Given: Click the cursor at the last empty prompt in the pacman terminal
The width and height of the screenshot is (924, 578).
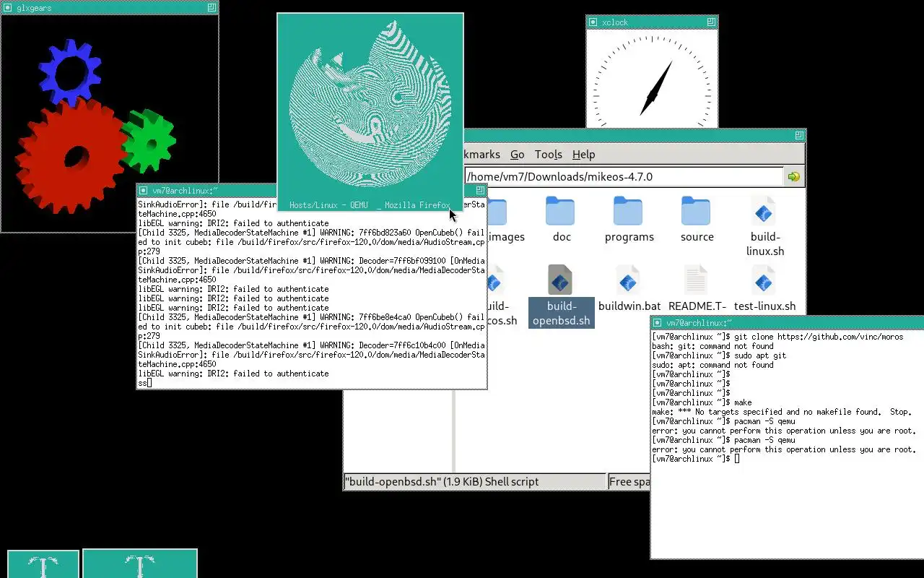Looking at the screenshot, I should 737,459.
